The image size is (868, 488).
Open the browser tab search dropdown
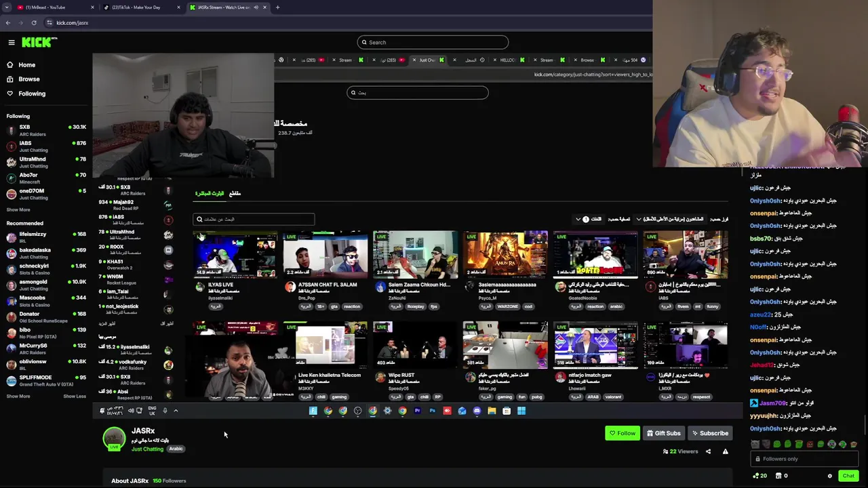tap(7, 7)
